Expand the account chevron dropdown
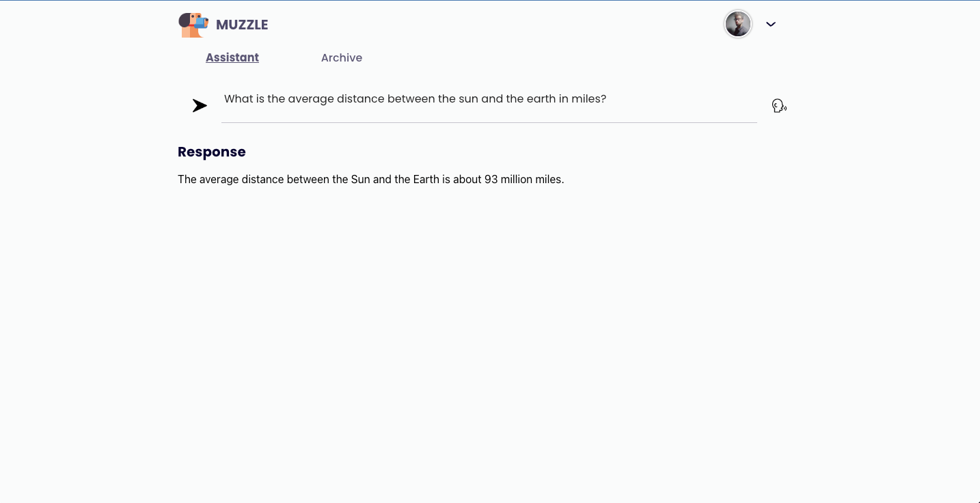 [x=771, y=25]
